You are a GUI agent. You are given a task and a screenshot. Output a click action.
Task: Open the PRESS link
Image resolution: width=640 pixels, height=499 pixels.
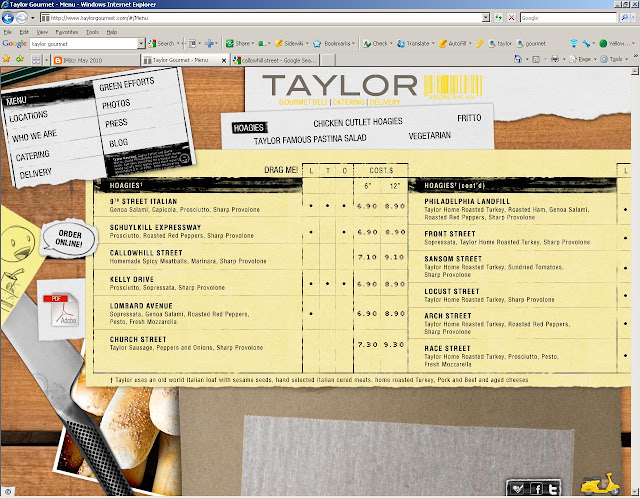click(116, 123)
